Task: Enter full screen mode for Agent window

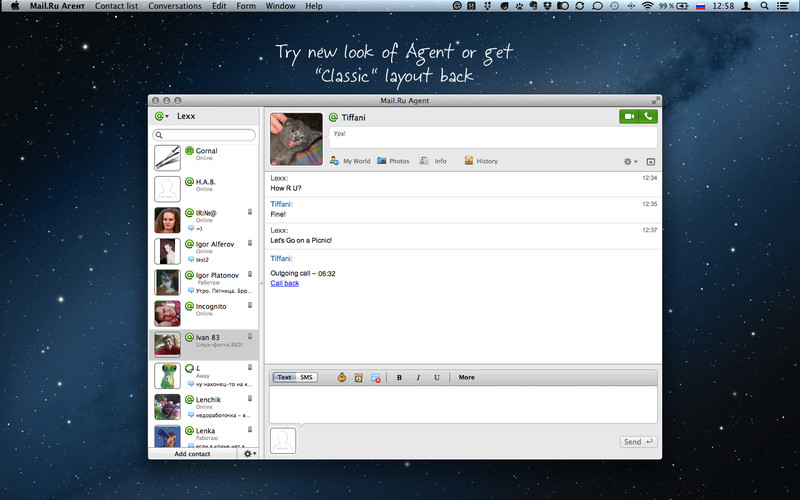Action: tap(655, 101)
